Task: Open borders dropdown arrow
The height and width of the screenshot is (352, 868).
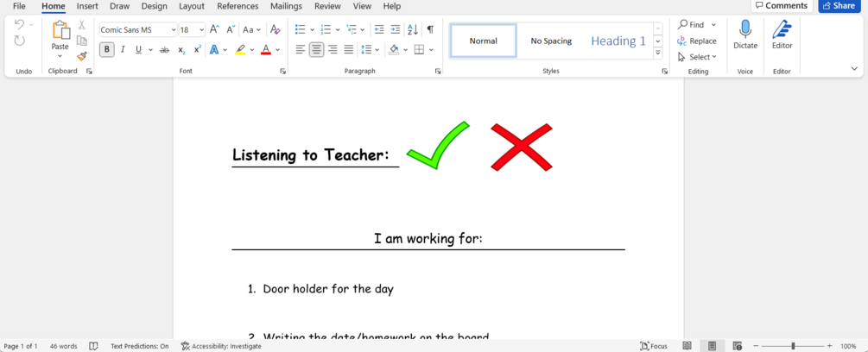Action: pyautogui.click(x=431, y=50)
